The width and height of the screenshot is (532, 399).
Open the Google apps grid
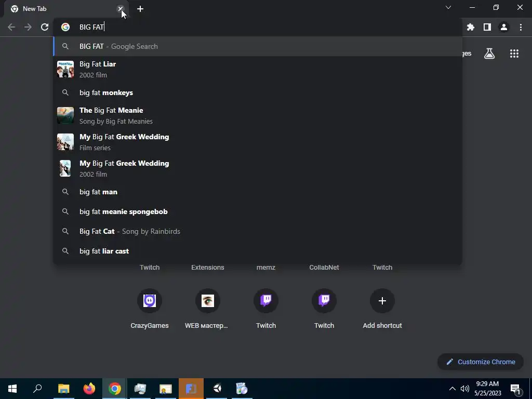[514, 54]
